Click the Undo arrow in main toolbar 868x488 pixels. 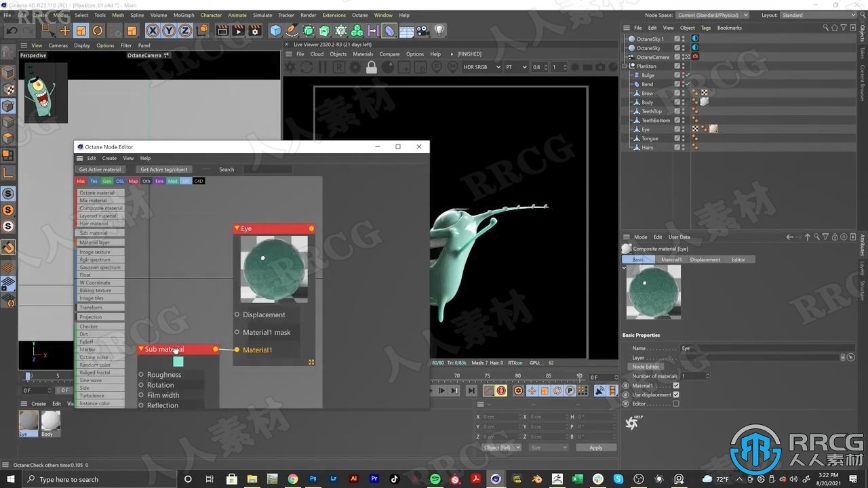(x=12, y=30)
